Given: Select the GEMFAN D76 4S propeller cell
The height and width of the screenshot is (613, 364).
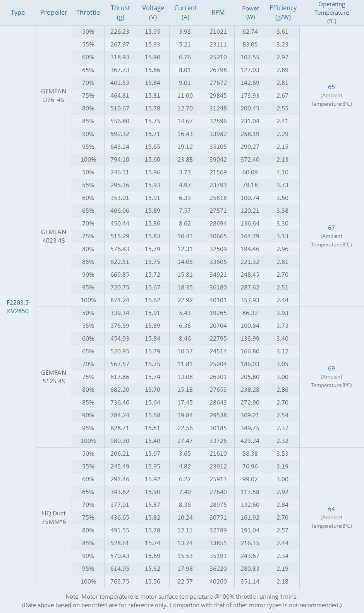Looking at the screenshot, I should 53,95.
